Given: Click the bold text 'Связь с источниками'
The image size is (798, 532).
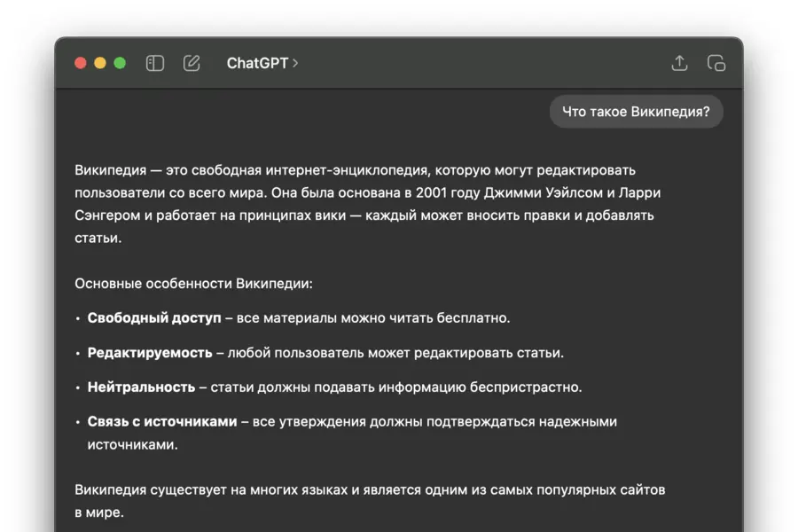Looking at the screenshot, I should tap(162, 421).
